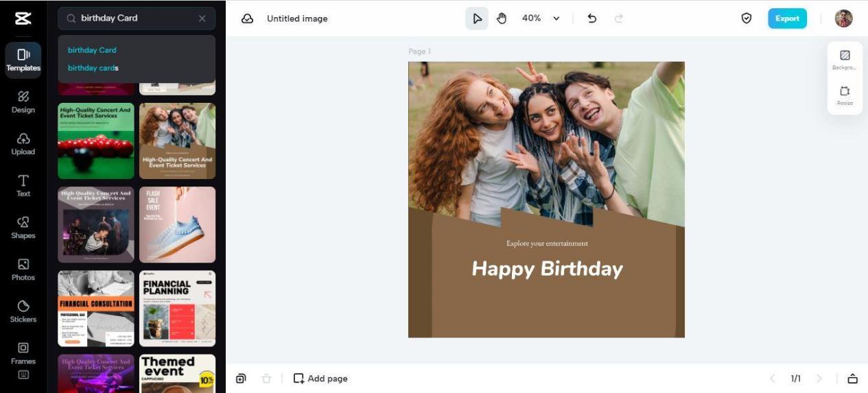Click the 'Page 1' label
Image resolution: width=868 pixels, height=393 pixels.
coord(419,51)
